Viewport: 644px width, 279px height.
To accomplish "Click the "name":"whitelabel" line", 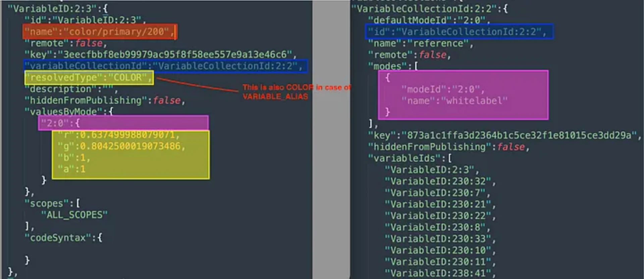I will point(454,101).
